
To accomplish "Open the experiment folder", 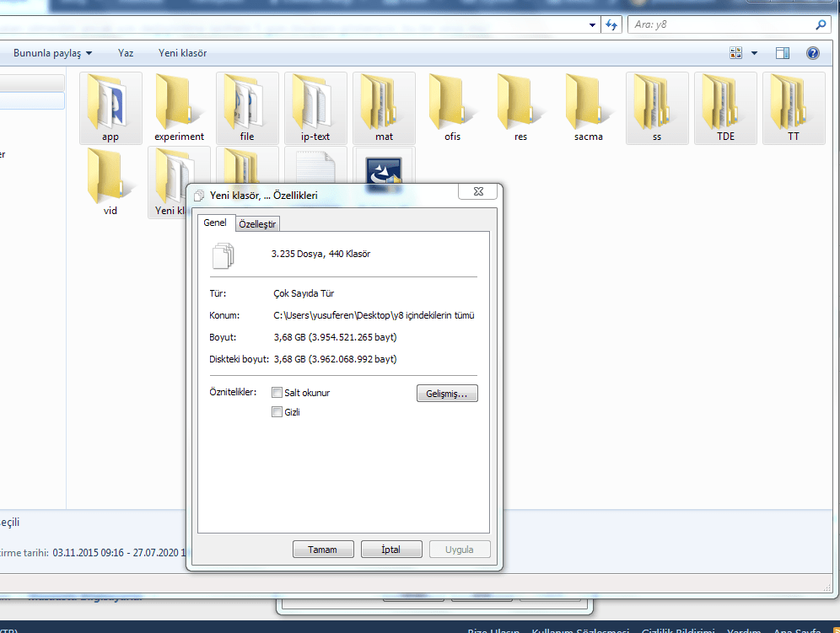I will point(179,108).
